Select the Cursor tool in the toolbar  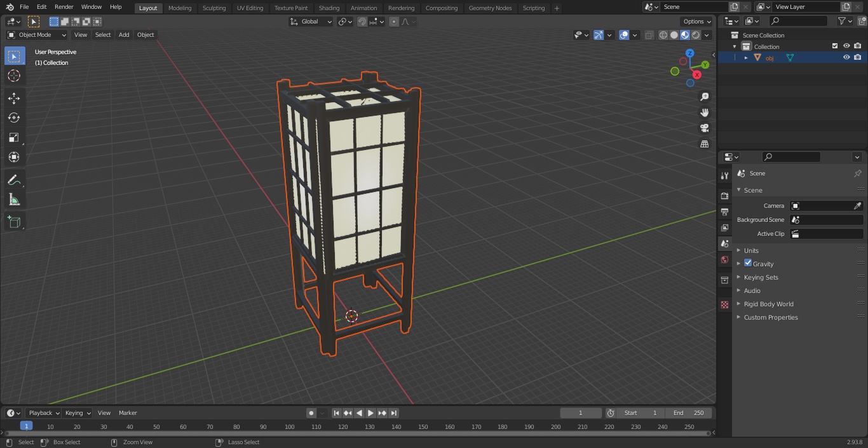(x=14, y=76)
